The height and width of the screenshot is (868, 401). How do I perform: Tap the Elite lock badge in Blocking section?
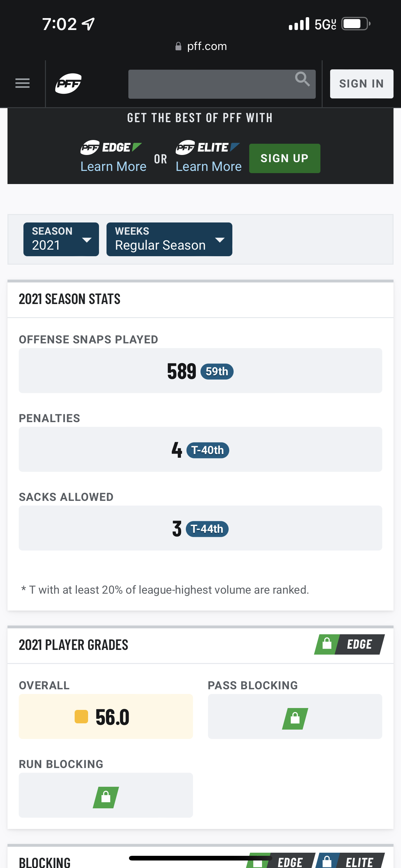click(350, 861)
